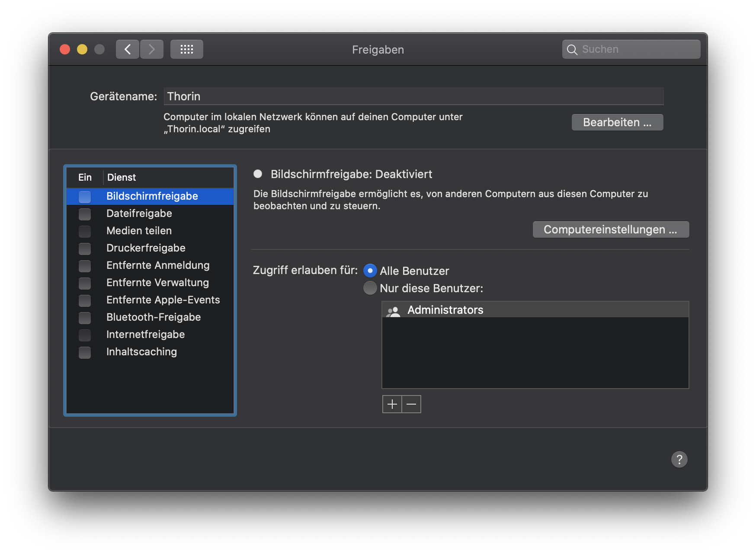The image size is (756, 555).
Task: Click the Bearbeiten button
Action: click(x=617, y=122)
